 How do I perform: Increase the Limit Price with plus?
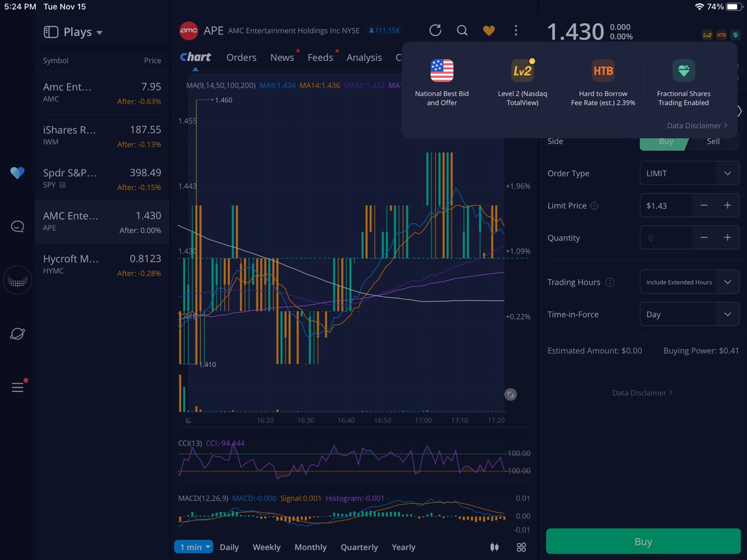(727, 205)
